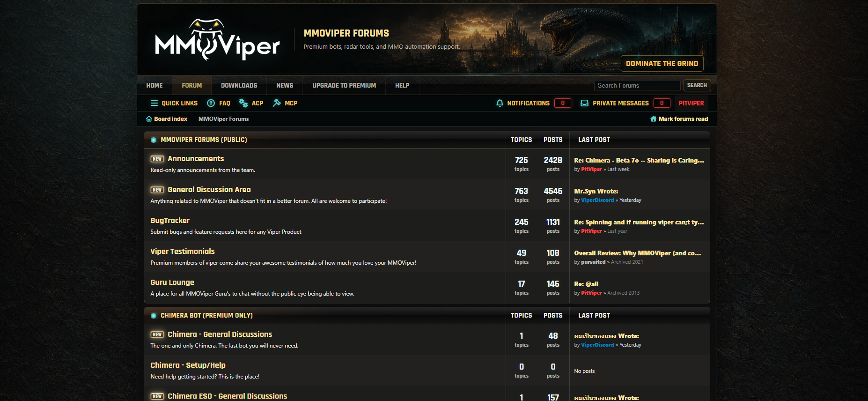Click the Chimera Bot (Premium Only) category dot

coord(154,316)
